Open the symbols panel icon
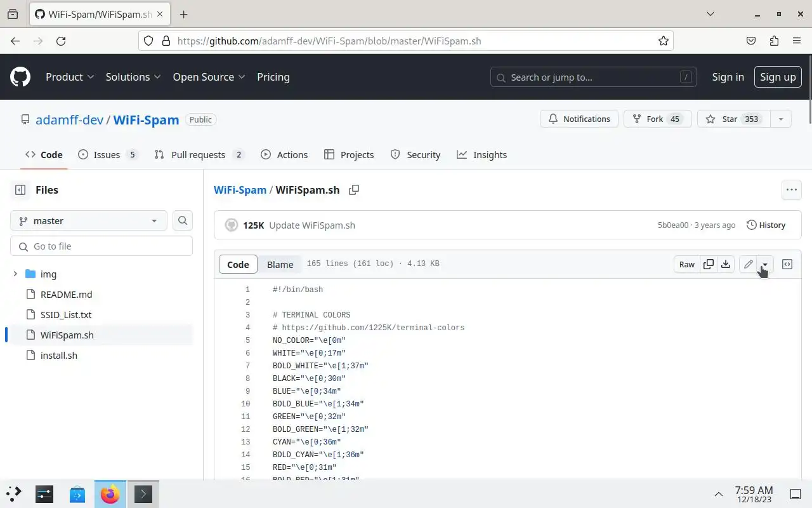 787,264
